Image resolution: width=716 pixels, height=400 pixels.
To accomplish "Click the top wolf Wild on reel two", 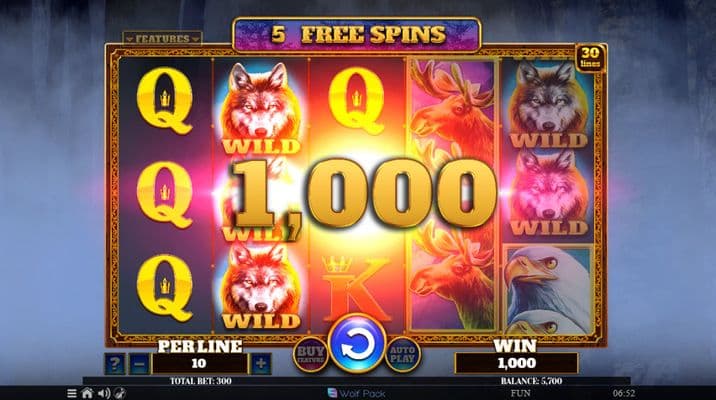I will [x=261, y=108].
